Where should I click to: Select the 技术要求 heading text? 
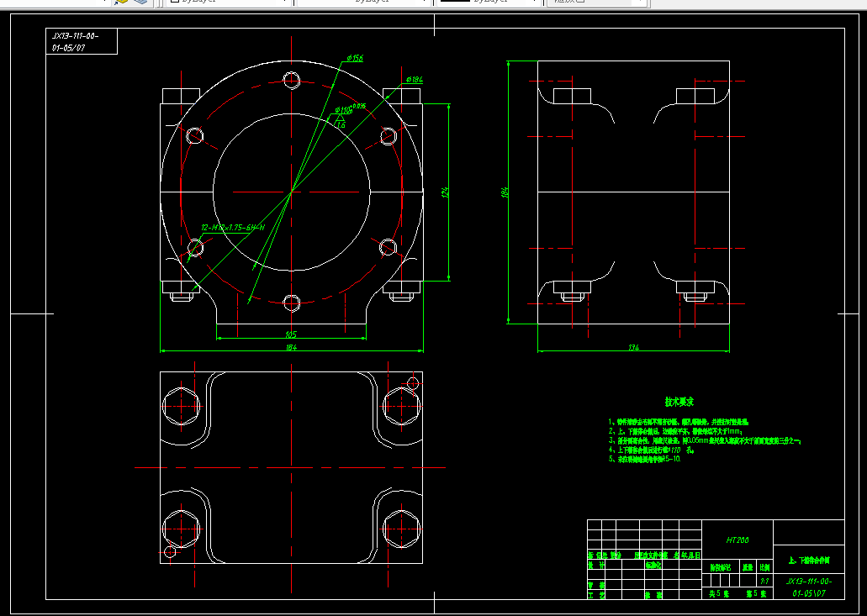pyautogui.click(x=679, y=402)
